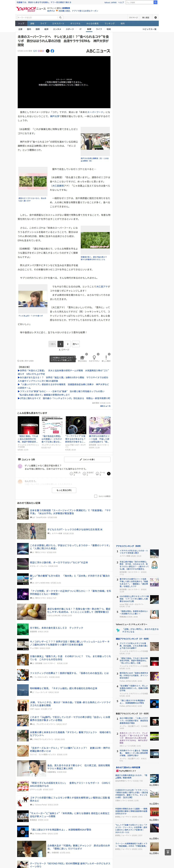174x868 pixels.
Task: Click うーん reaction on first comment
Action: (98, 474)
